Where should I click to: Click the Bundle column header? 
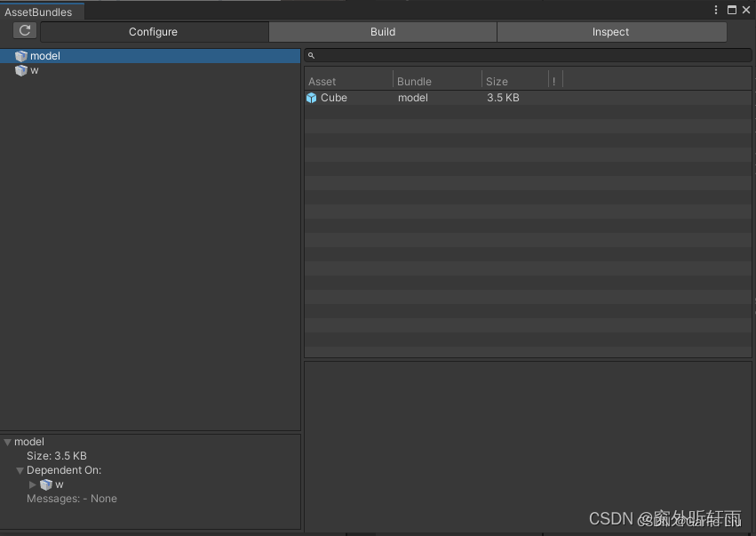click(x=413, y=81)
